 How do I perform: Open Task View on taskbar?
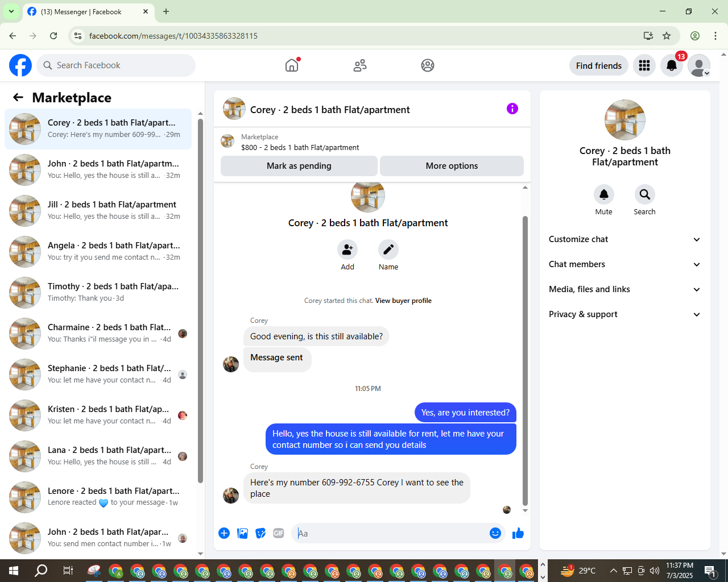click(68, 571)
